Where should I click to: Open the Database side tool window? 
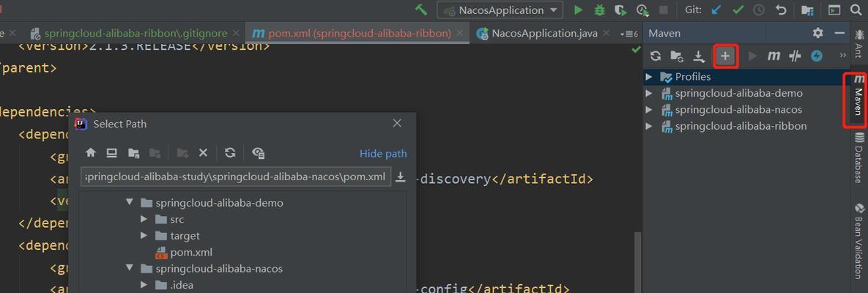coord(859,158)
